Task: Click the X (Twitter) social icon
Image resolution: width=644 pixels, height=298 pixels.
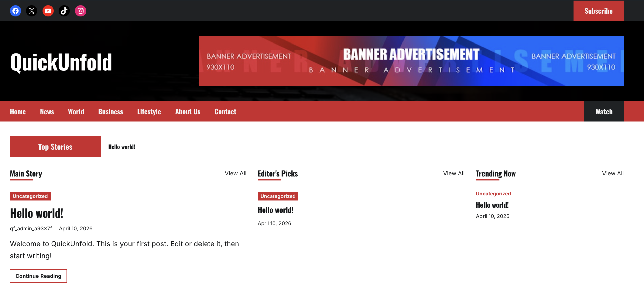Action: [32, 11]
